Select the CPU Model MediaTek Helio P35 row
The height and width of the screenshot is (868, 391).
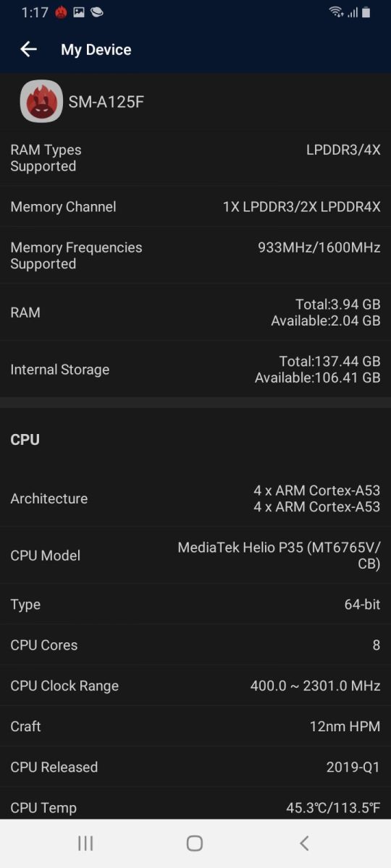pos(195,556)
